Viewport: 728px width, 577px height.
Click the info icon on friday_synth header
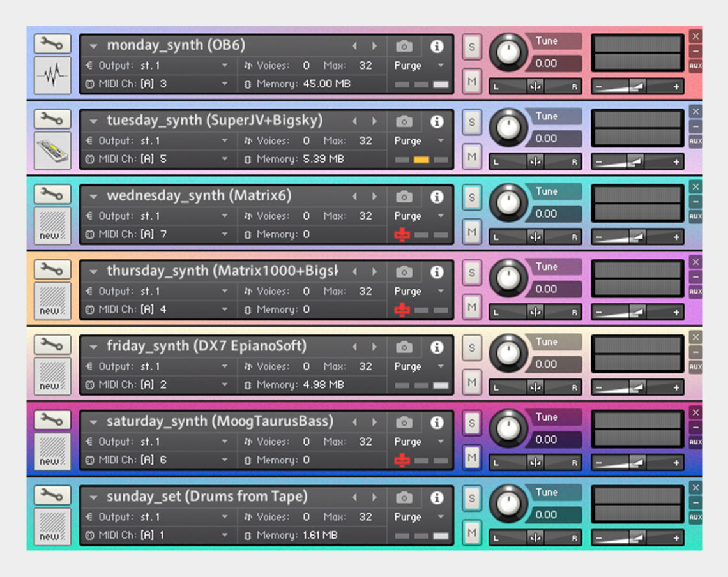437,348
